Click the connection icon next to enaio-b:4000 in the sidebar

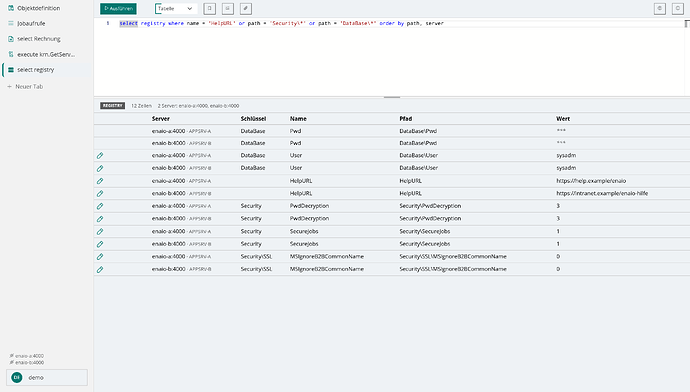tap(11, 363)
